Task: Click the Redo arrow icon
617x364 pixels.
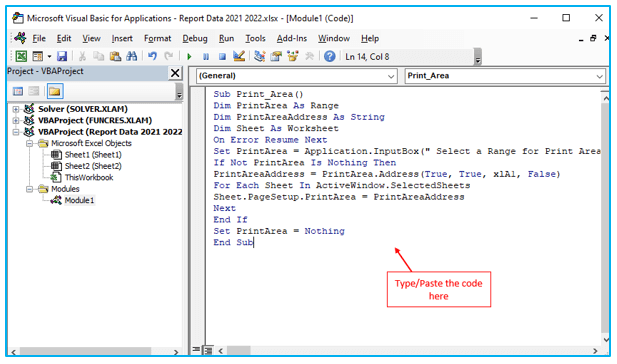Action: click(x=169, y=57)
